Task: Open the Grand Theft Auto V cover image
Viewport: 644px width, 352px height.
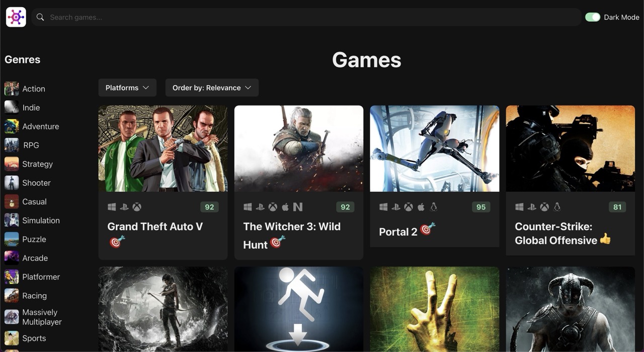Action: click(x=163, y=149)
